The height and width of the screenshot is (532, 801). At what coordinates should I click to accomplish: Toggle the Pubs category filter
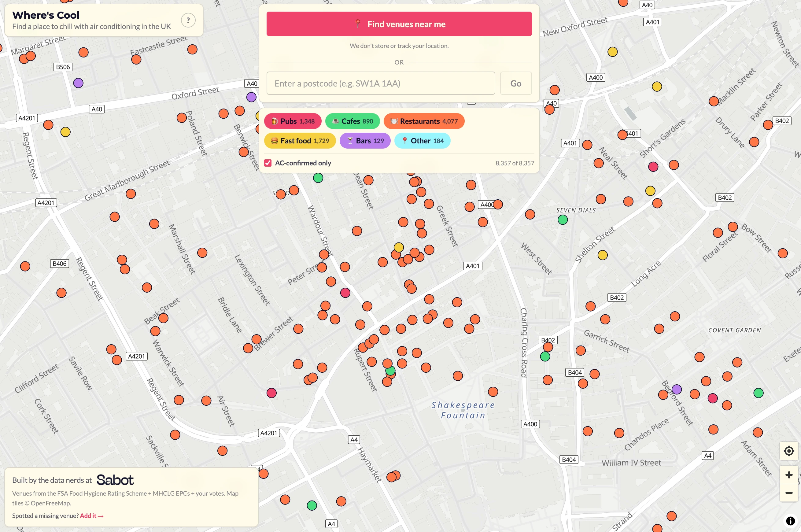click(x=293, y=121)
